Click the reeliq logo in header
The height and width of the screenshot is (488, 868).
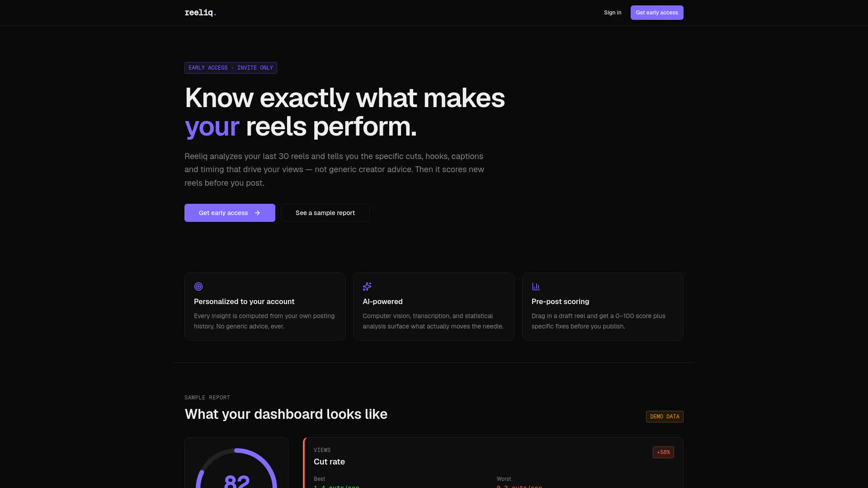[x=200, y=13]
